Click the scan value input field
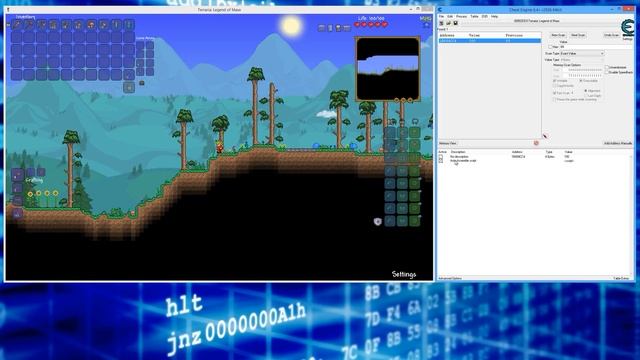 (x=596, y=47)
